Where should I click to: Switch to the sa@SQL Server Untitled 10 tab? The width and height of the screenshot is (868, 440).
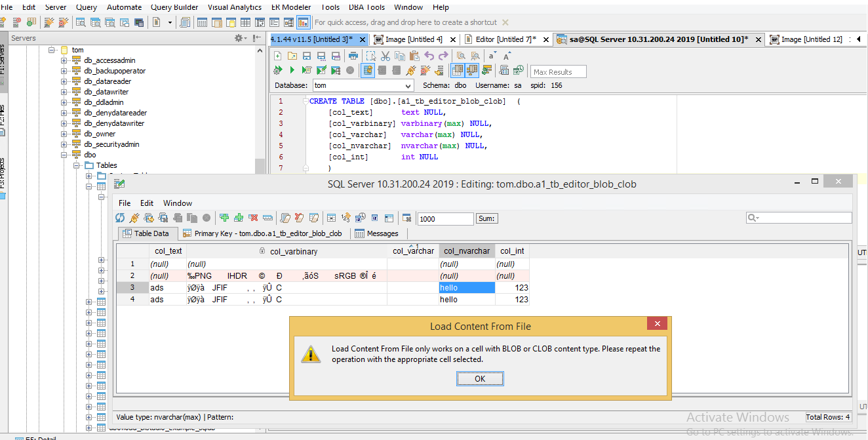659,39
